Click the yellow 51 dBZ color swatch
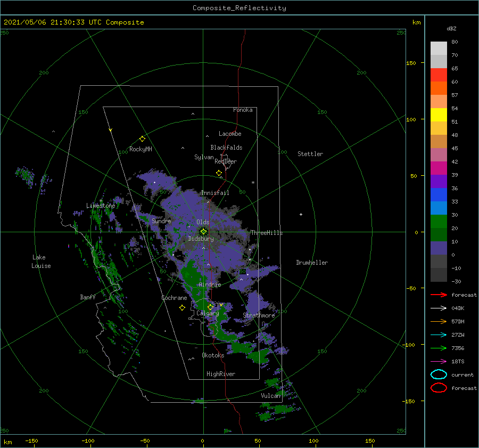This screenshot has width=479, height=448. click(439, 115)
